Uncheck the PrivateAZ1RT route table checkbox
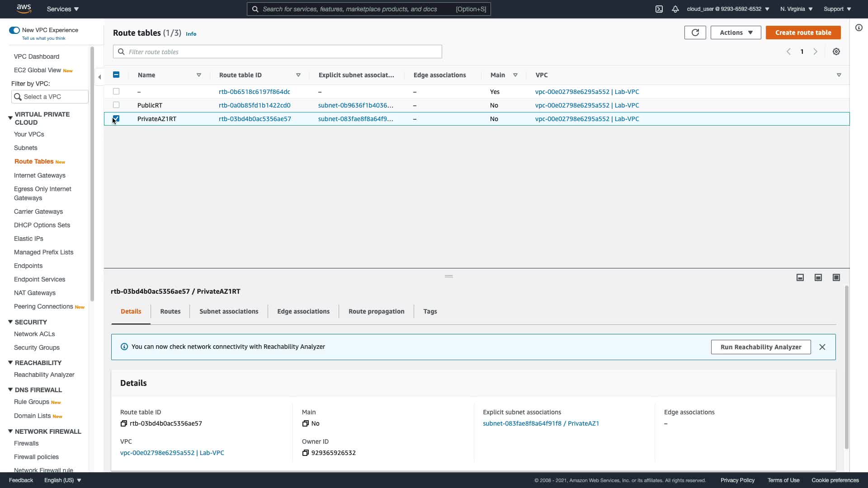 pos(116,118)
